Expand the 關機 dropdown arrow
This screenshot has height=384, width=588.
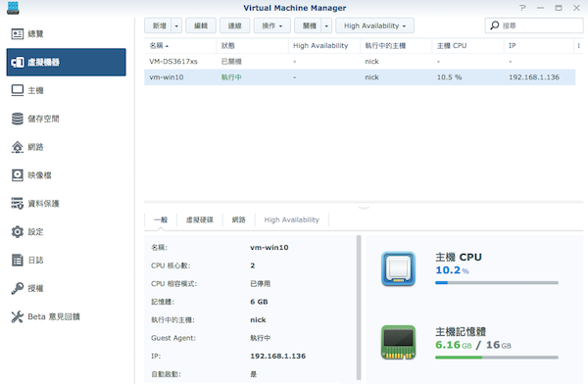[326, 25]
